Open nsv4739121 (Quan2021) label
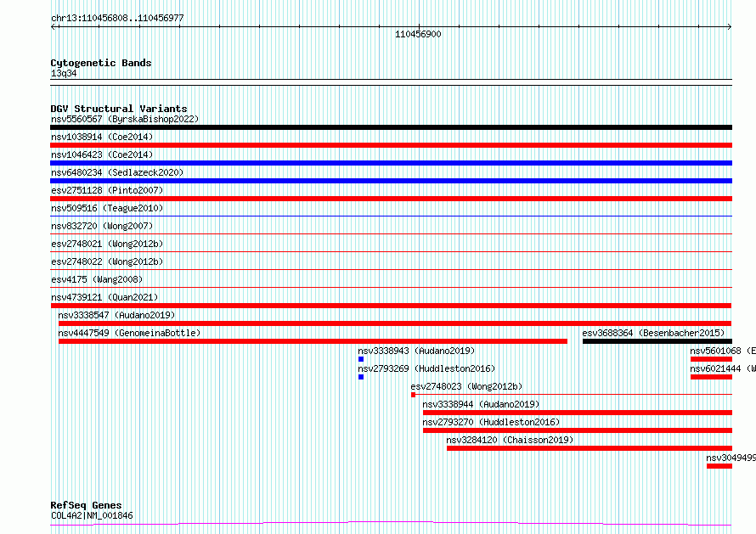Viewport: 756px width, 534px height. click(104, 297)
